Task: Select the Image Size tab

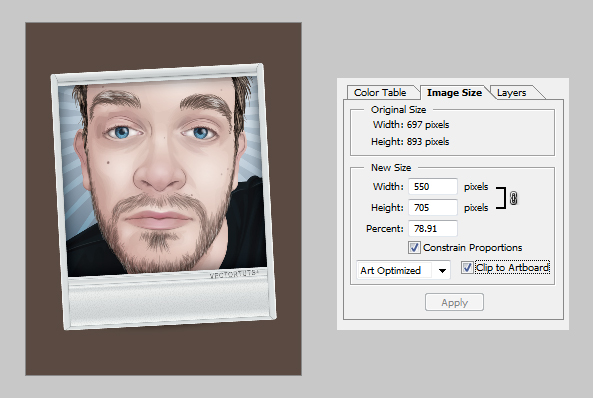Action: pyautogui.click(x=454, y=93)
